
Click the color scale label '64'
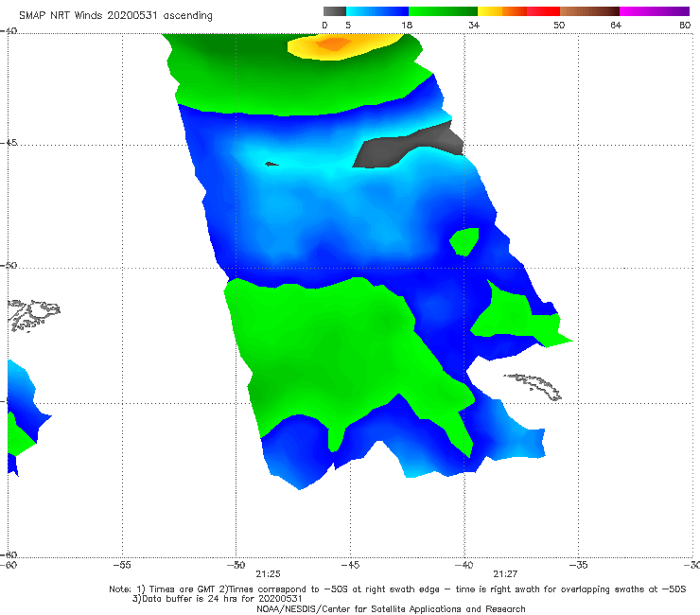[x=616, y=26]
